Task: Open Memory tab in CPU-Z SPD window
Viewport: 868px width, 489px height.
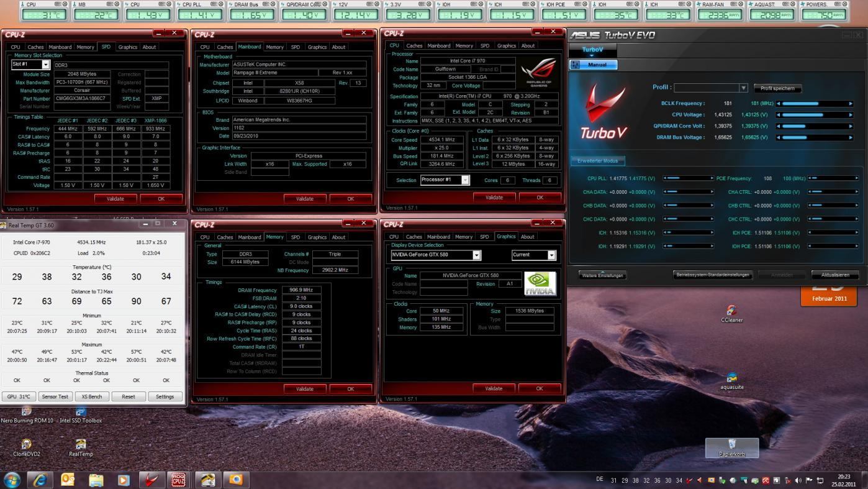Action: coord(86,47)
